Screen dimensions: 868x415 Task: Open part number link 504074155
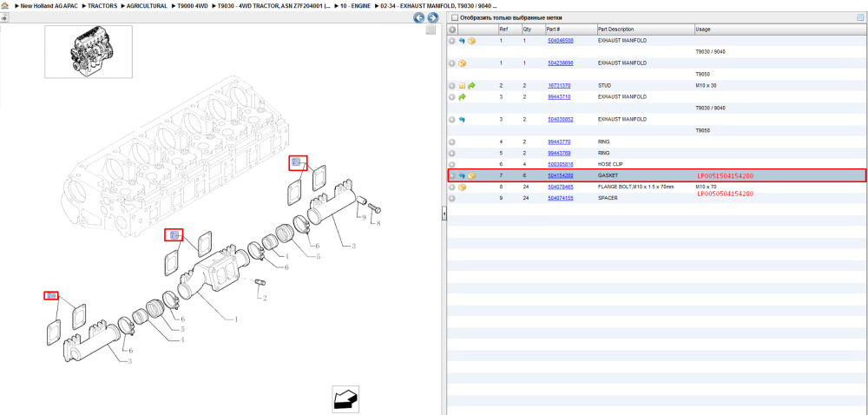pos(560,198)
